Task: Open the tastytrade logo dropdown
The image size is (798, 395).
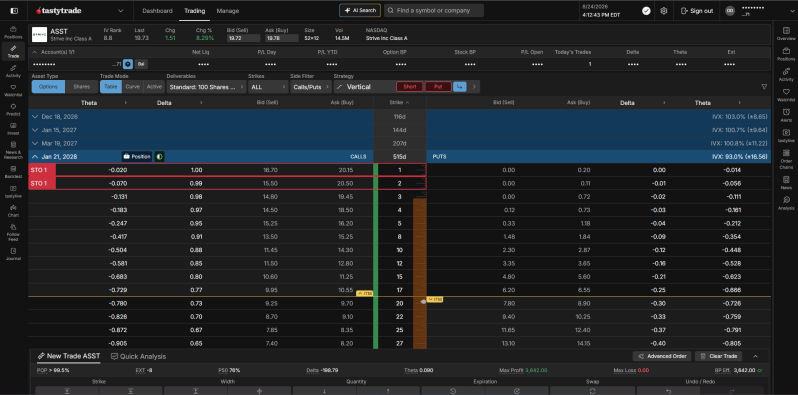Action: click(x=121, y=11)
